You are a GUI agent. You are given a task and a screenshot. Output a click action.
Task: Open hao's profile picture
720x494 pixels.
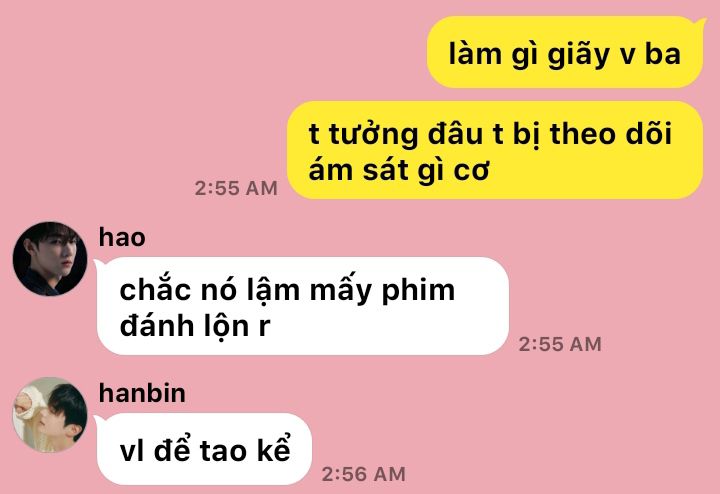tap(50, 258)
